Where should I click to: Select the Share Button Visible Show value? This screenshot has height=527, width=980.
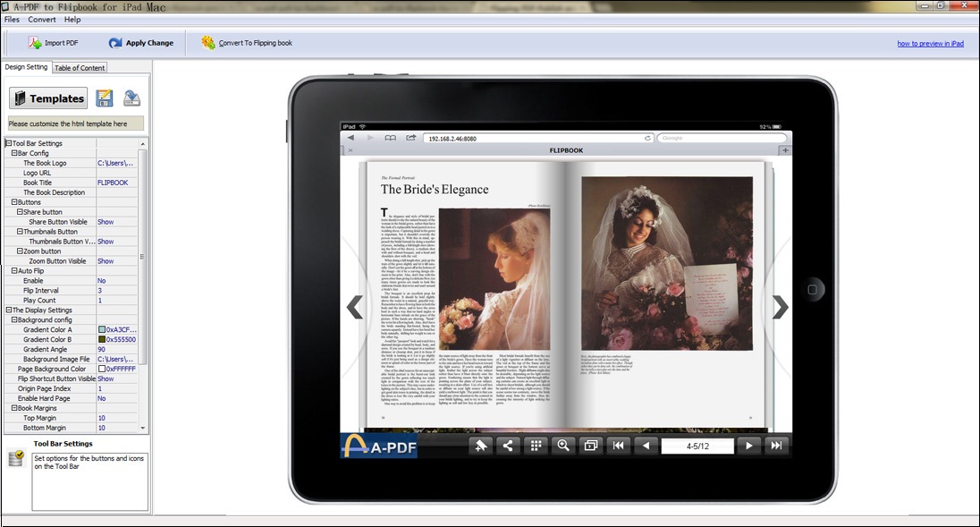[106, 222]
